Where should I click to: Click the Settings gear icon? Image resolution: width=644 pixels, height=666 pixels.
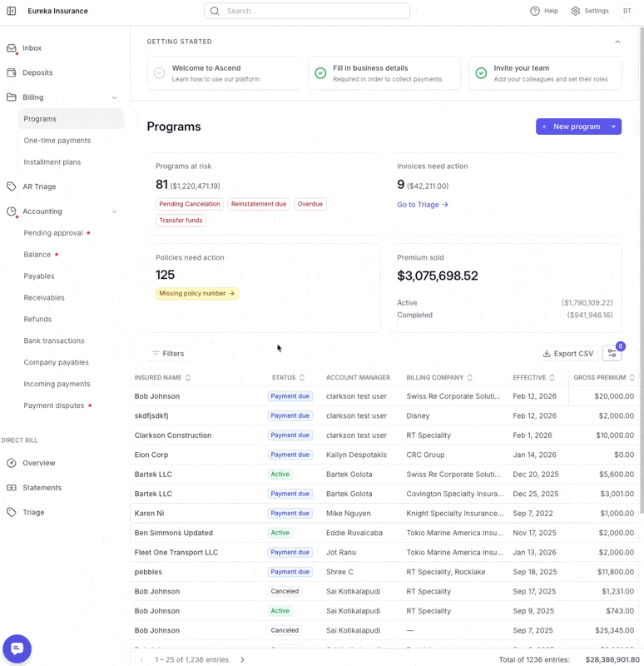575,11
